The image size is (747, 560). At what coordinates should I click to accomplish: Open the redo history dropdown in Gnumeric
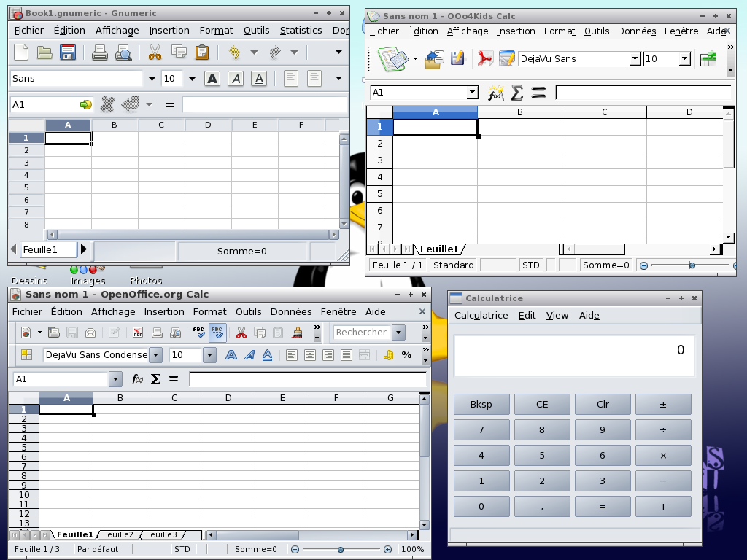pos(295,52)
